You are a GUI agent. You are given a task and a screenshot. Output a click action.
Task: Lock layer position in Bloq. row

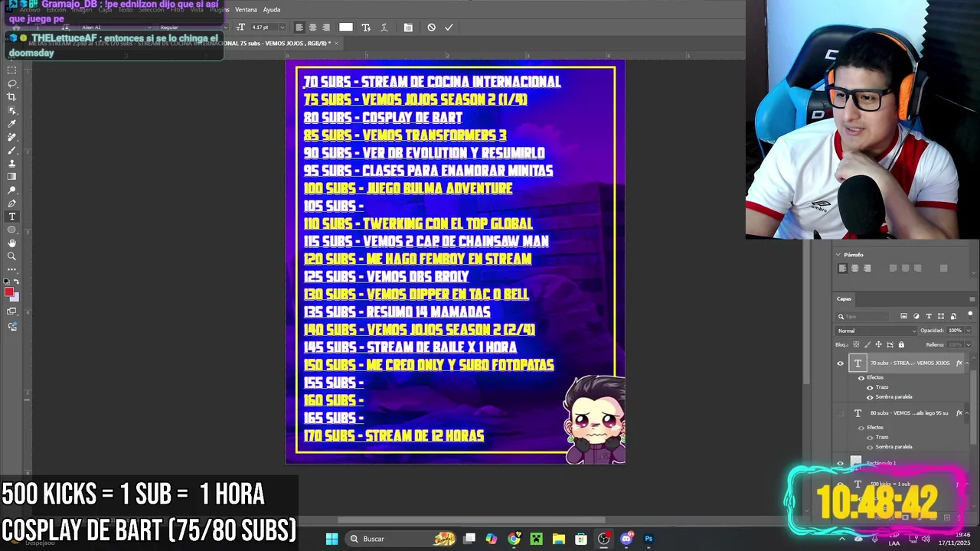tap(878, 345)
